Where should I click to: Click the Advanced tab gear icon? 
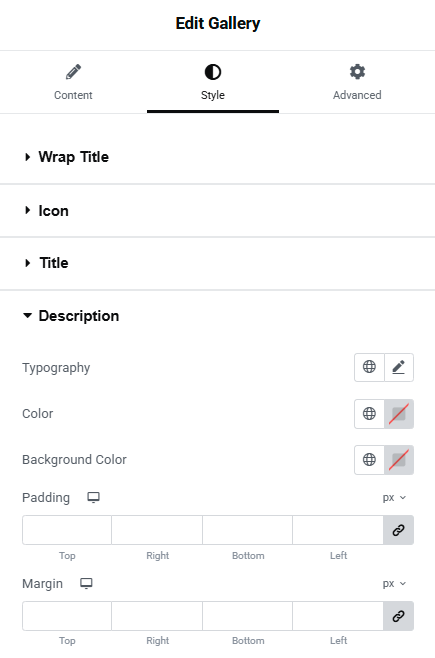(357, 72)
